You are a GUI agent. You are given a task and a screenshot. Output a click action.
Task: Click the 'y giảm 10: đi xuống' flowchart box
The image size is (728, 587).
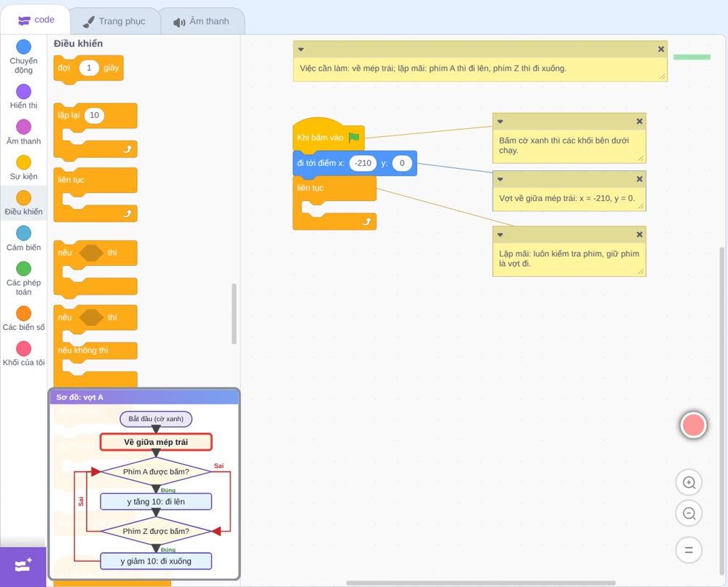point(156,561)
